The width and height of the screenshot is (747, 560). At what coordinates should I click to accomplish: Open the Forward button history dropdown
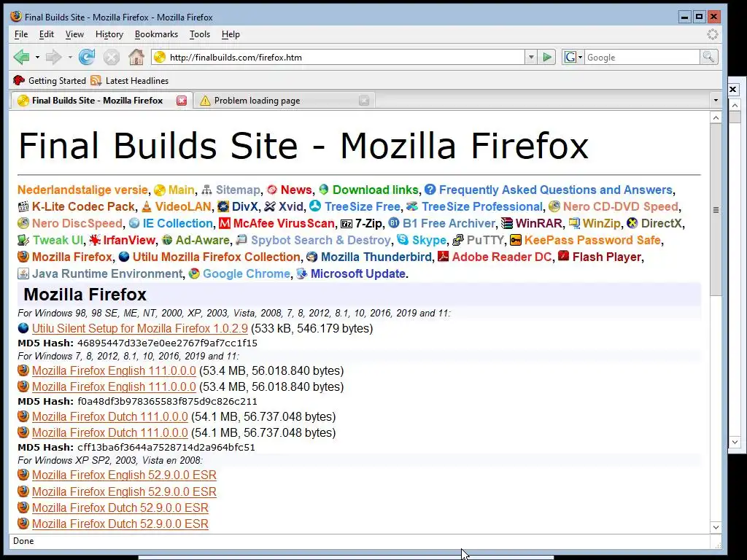70,57
